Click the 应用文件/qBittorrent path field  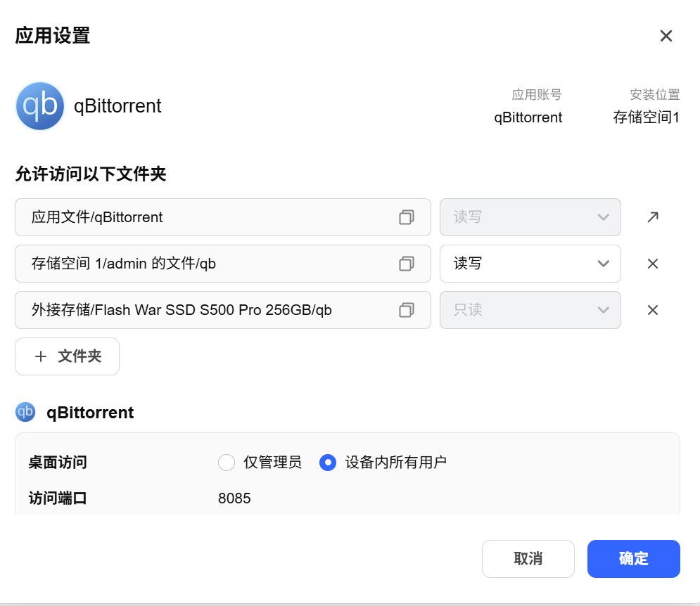click(223, 217)
